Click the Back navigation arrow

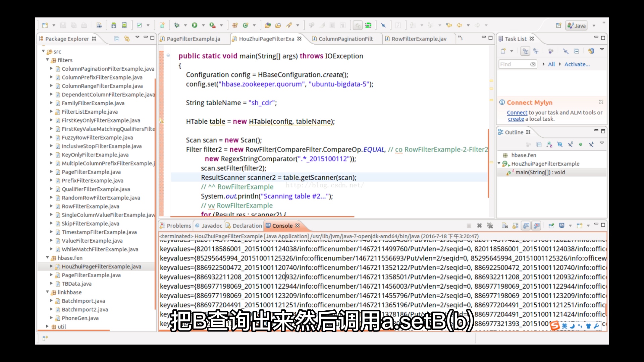pyautogui.click(x=460, y=25)
